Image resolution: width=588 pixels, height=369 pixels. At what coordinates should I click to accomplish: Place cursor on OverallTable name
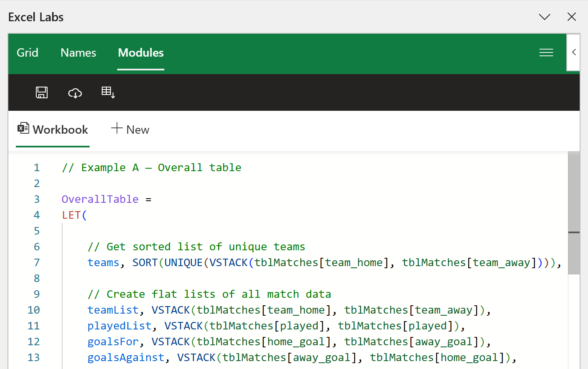click(x=100, y=199)
